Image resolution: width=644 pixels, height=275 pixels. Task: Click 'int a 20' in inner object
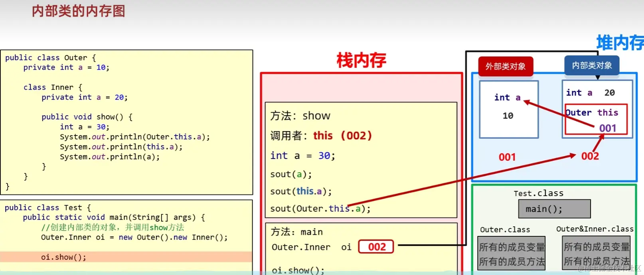pos(591,92)
